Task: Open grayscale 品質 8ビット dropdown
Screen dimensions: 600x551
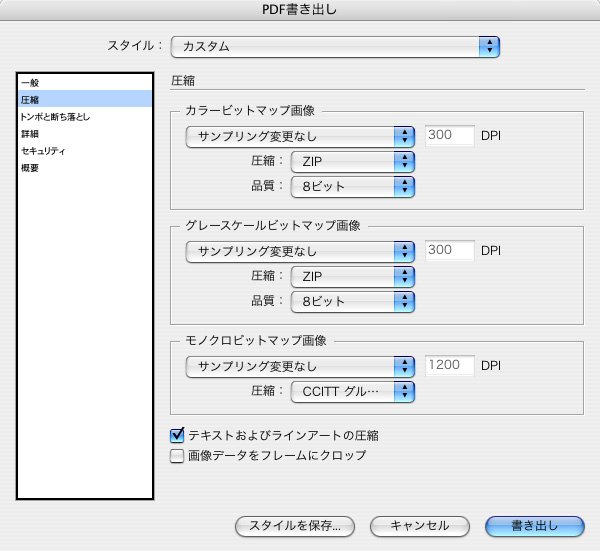Action: click(353, 302)
